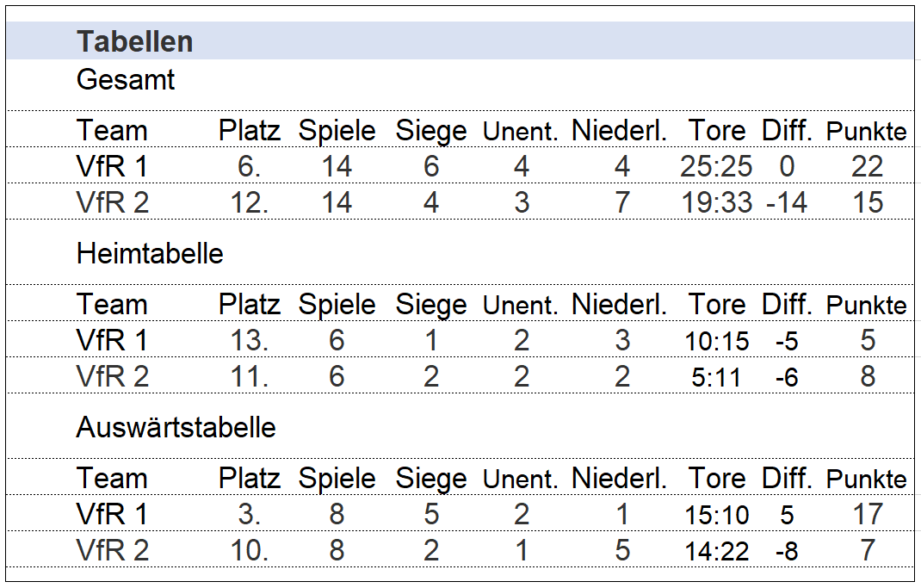Select Platz 13. in the Heimtabelle
Screen dimensions: 921x588
click(x=249, y=340)
